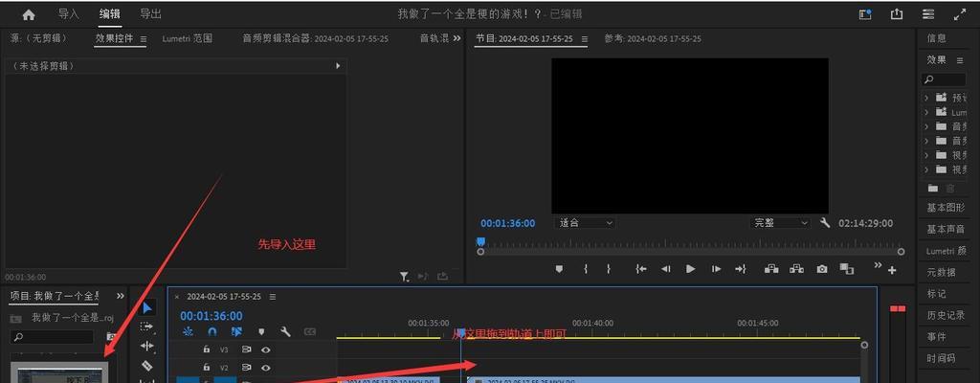The image size is (980, 383).
Task: Open the 完整 playback resolution dropdown
Action: point(781,223)
